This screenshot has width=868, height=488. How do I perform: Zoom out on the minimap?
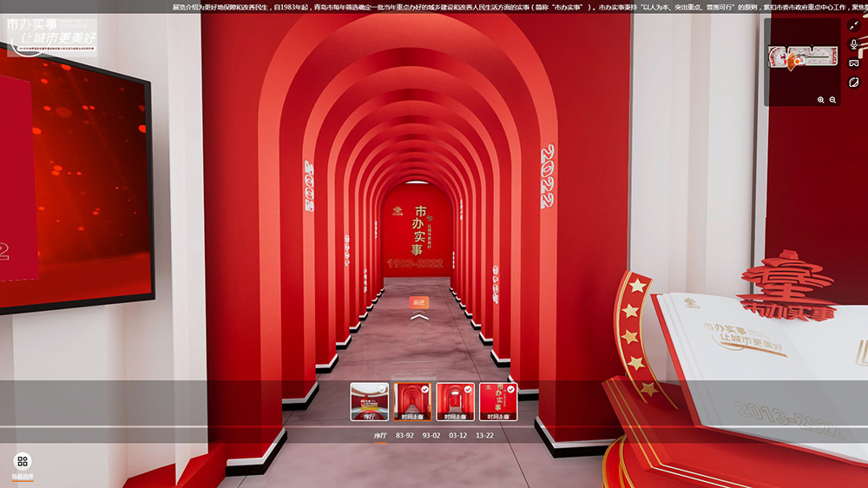[833, 100]
